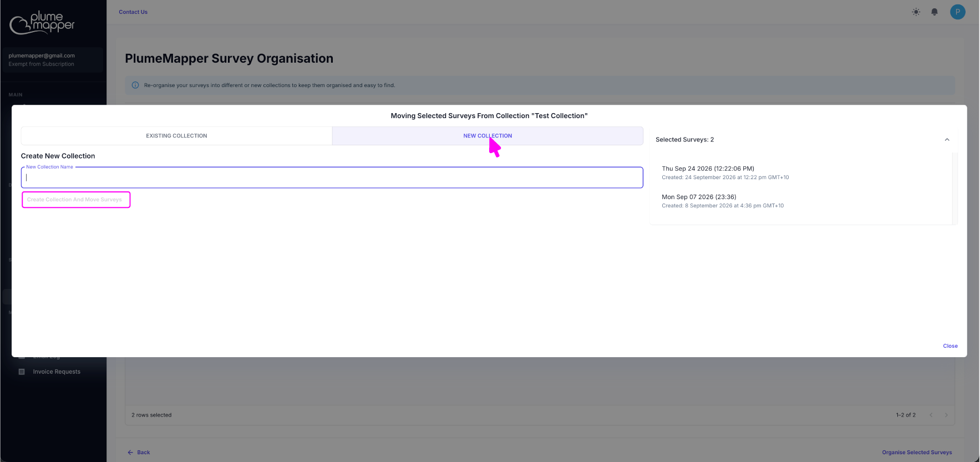Click the plumemapper@gmail.com account box
The width and height of the screenshot is (980, 462).
tap(53, 59)
